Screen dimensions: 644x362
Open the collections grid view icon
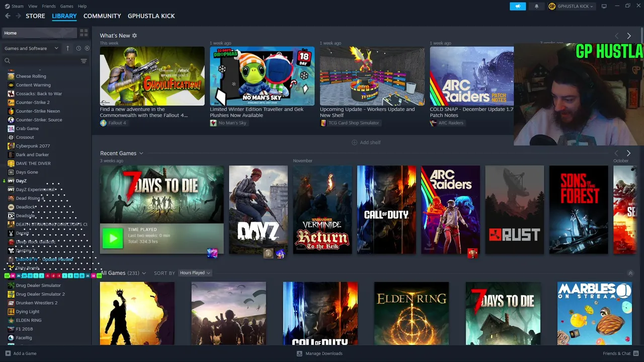84,33
